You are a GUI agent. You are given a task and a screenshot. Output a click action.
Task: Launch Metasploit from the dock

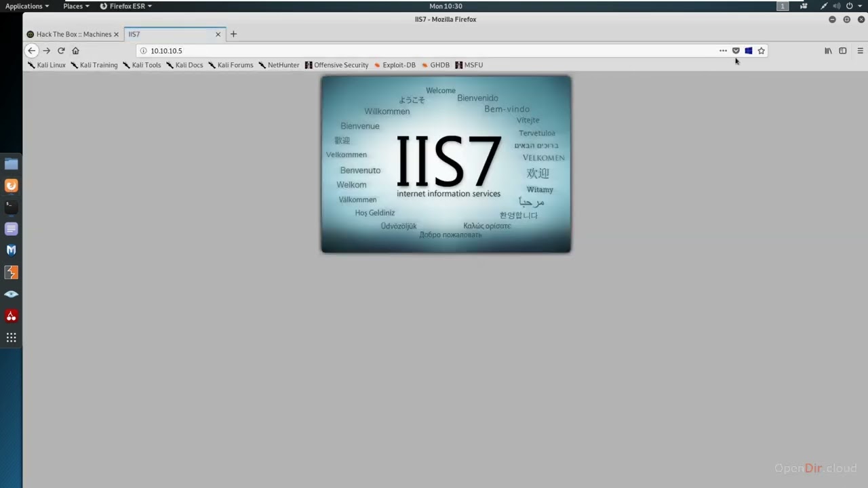click(x=12, y=250)
